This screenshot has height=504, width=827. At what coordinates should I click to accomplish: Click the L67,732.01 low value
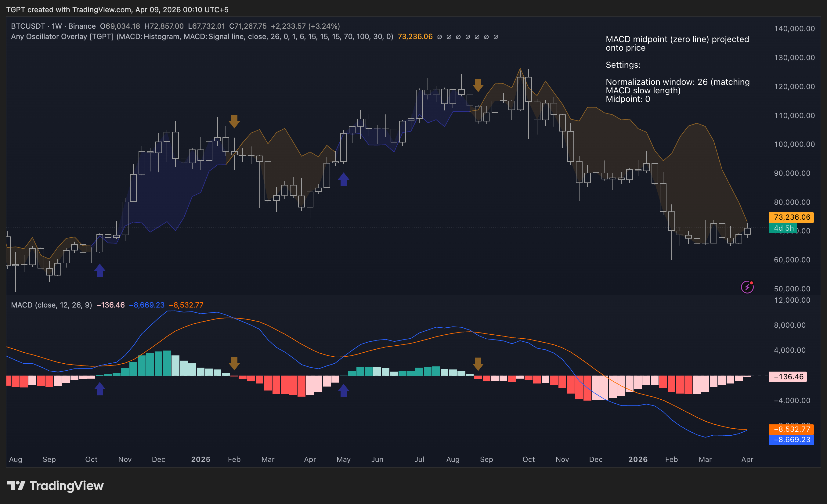point(206,26)
